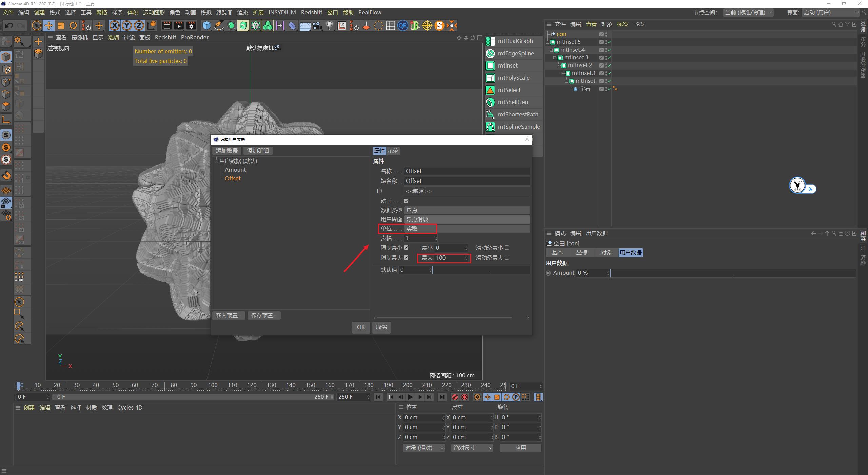The image size is (868, 475).
Task: Select the mtPolyScale tool icon
Action: (x=490, y=78)
